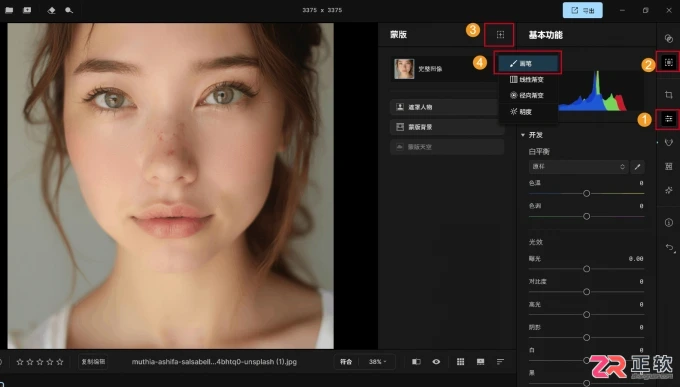Click the 基本功能 panel title
680x387 pixels.
[x=546, y=35]
